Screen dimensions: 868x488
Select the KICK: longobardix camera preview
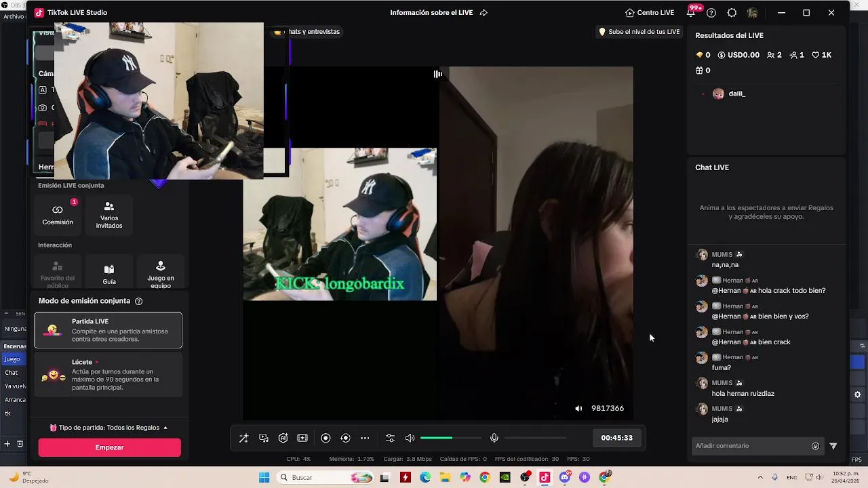coord(340,224)
